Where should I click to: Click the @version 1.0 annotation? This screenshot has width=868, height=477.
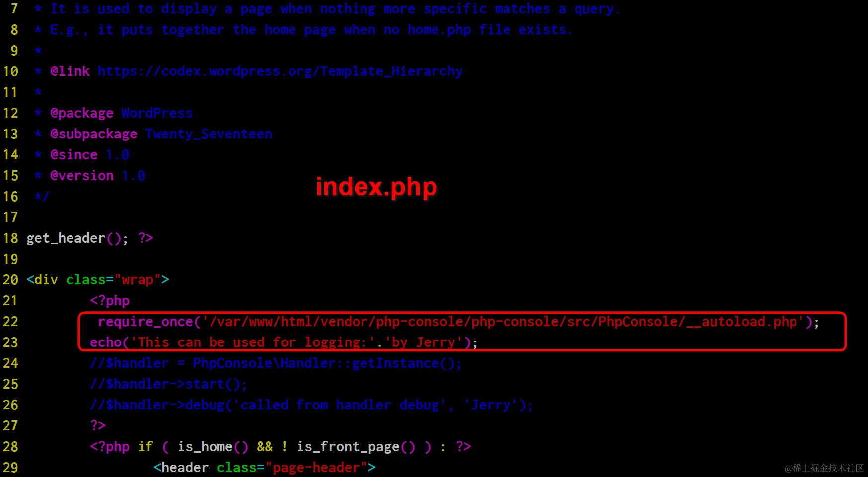point(98,176)
